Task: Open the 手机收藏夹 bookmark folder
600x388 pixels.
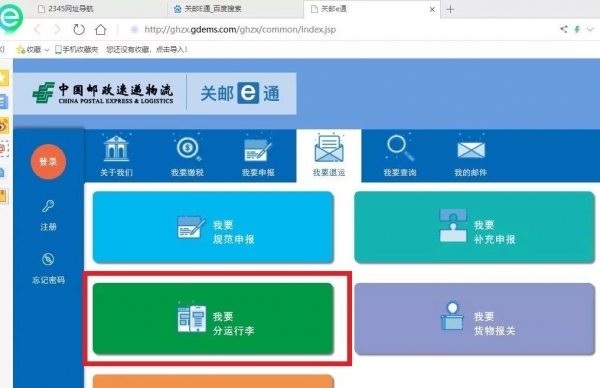Action: (77, 49)
